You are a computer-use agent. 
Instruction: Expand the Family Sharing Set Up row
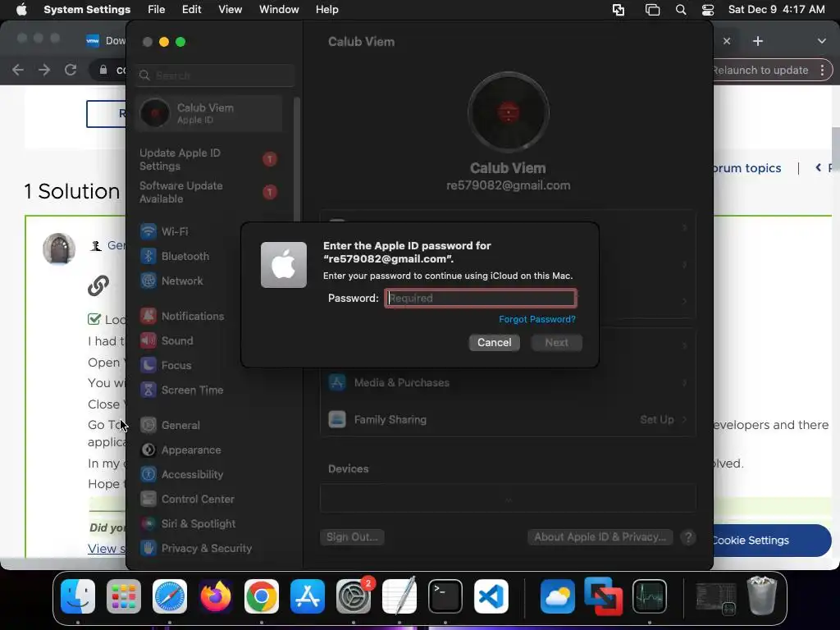pos(507,419)
